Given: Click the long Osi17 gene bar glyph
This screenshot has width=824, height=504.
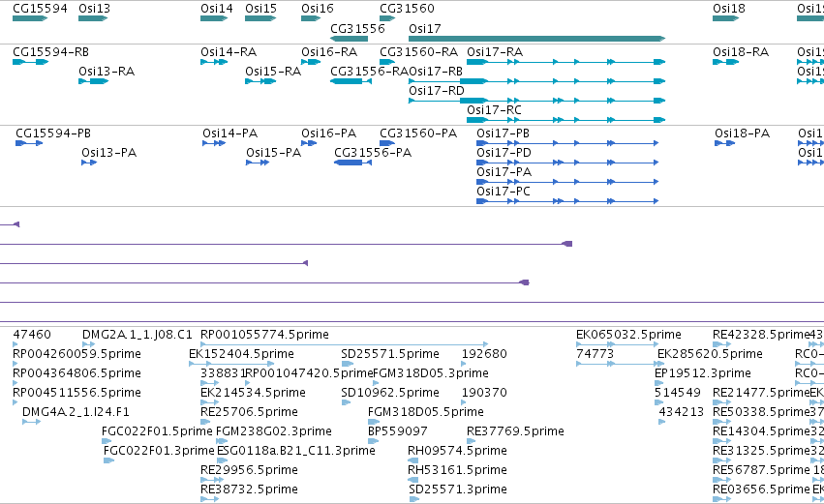Looking at the screenshot, I should point(537,39).
